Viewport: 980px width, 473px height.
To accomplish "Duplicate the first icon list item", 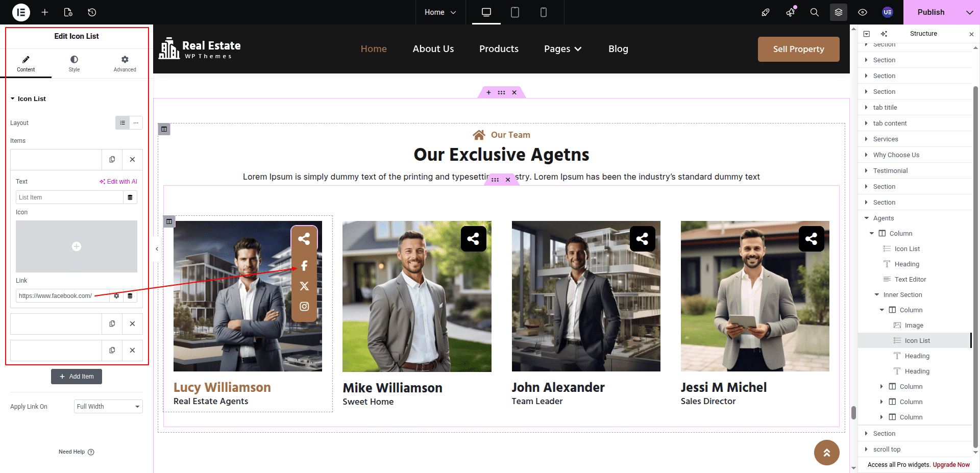I will coord(112,160).
